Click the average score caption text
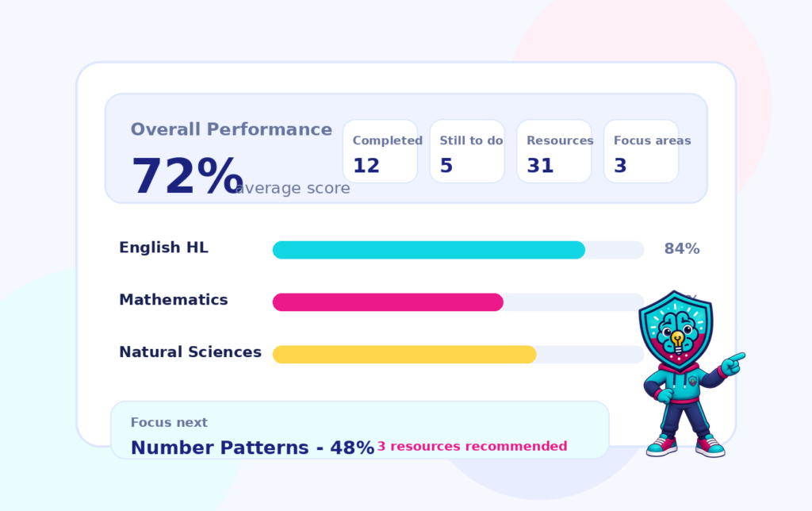 pos(293,188)
